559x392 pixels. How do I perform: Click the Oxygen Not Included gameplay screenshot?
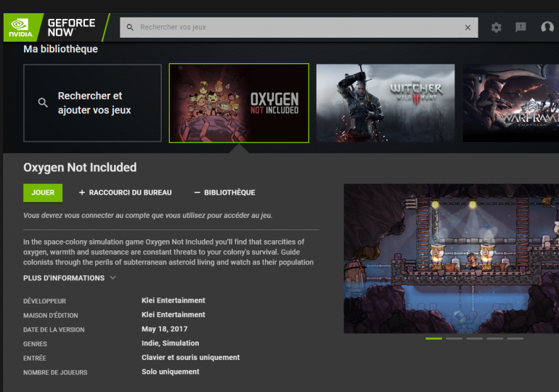pos(452,258)
